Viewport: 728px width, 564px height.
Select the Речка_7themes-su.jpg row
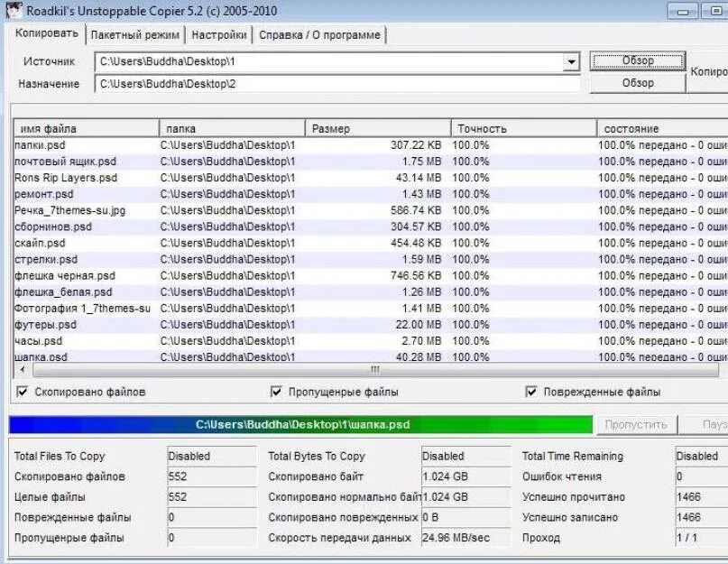click(x=371, y=210)
